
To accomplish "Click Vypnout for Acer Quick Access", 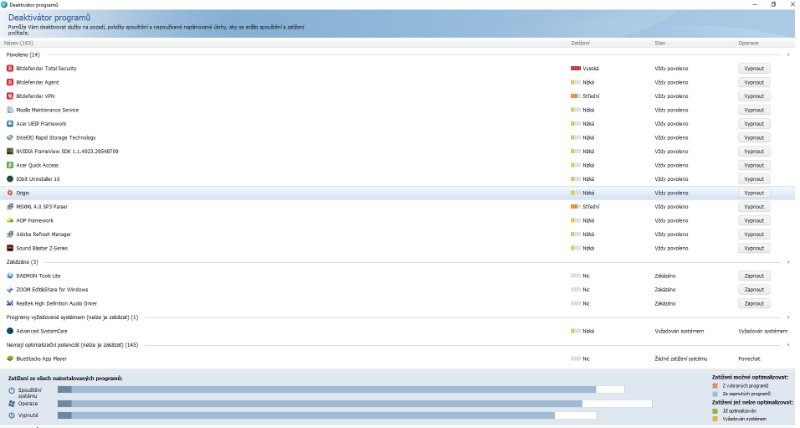I will 754,165.
